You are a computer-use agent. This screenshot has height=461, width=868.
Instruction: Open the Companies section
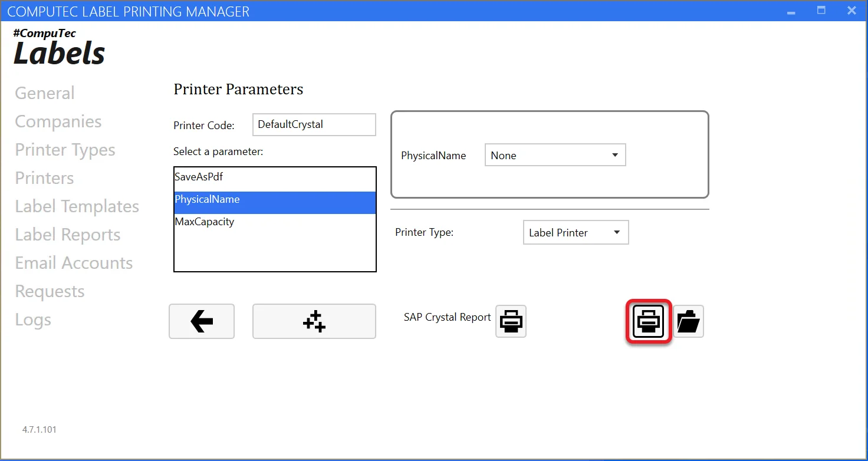coord(58,121)
